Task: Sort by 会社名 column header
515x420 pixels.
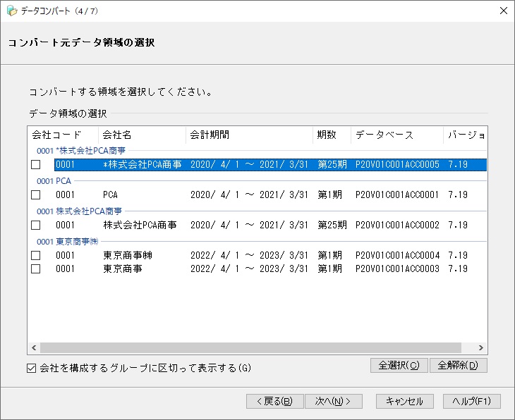Action: pos(141,135)
